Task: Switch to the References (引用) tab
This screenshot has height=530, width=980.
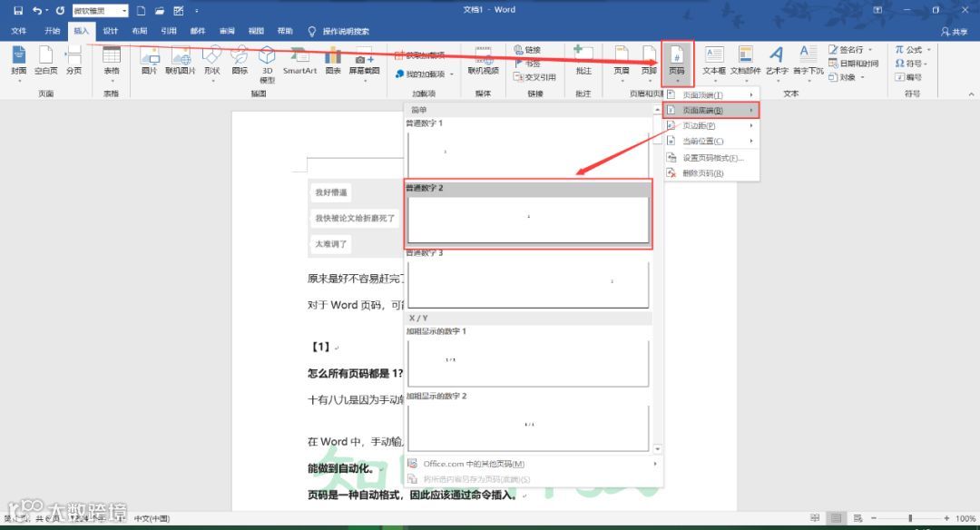Action: 169,31
